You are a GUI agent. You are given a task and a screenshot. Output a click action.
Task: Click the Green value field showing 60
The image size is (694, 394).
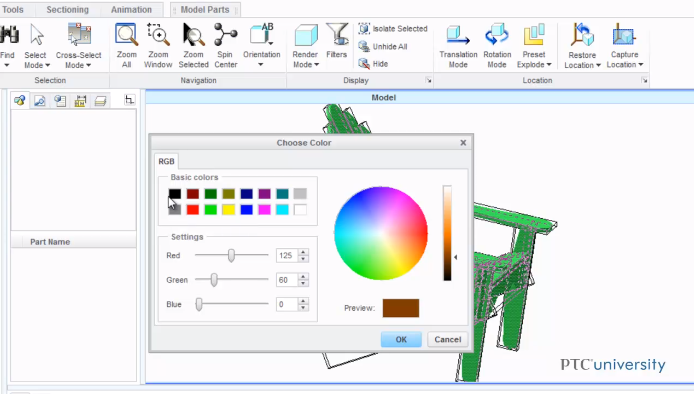(287, 280)
